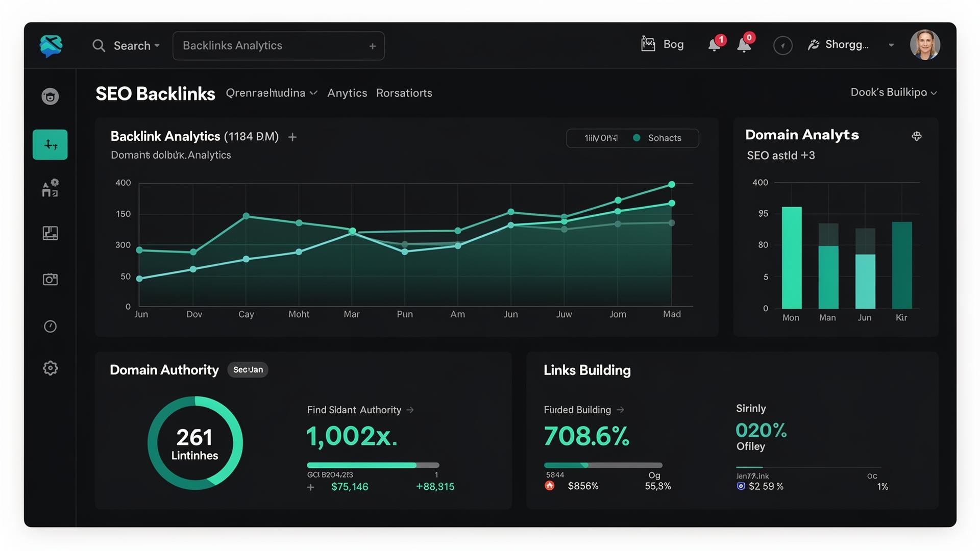Screen dimensions: 980x551
Task: Expand the Qrenraehtudina dropdown
Action: pos(272,93)
